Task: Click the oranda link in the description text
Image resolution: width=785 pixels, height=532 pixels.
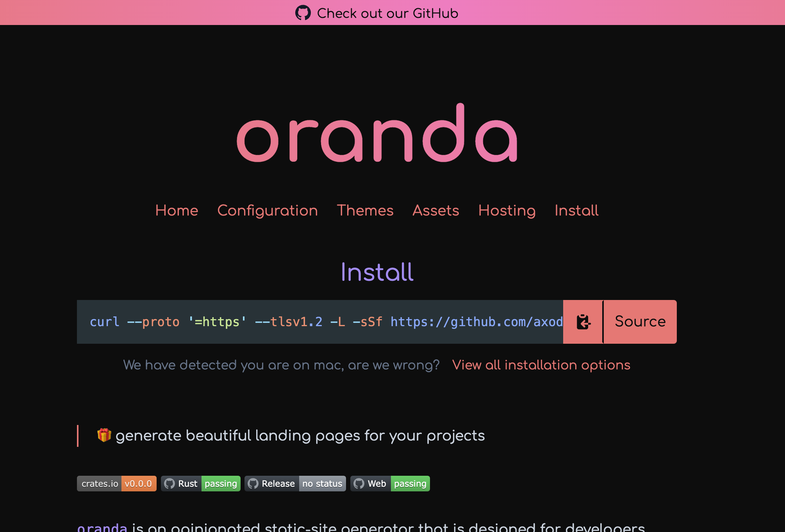Action: (102, 527)
